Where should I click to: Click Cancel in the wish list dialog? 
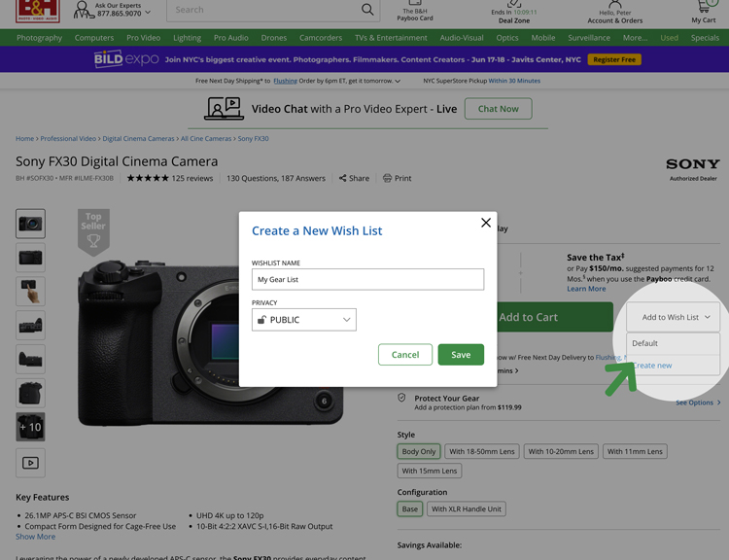[x=405, y=355]
